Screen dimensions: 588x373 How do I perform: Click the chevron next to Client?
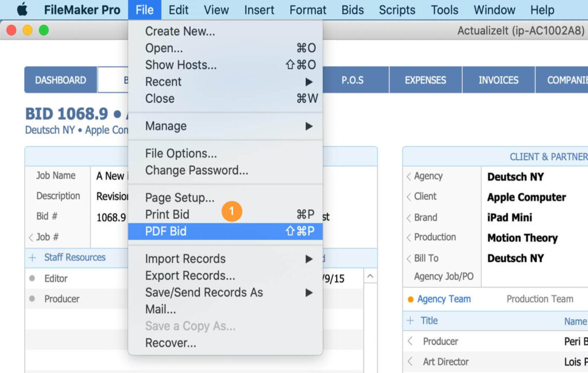tap(409, 197)
